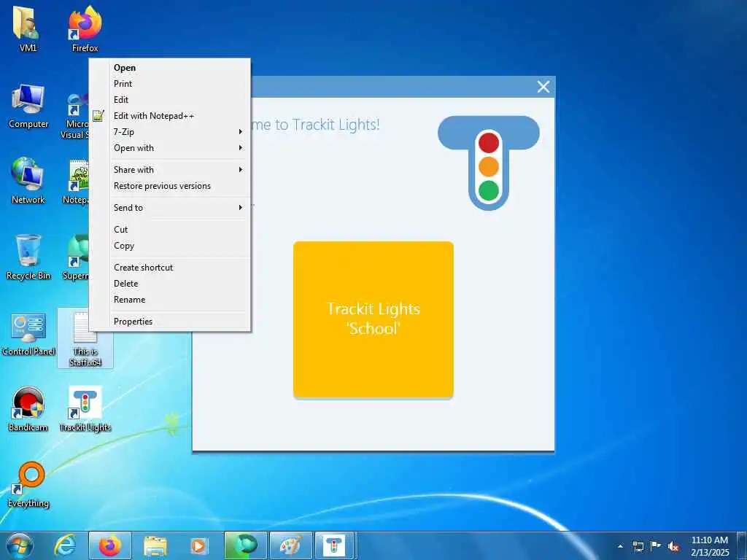Open the Computer desktop icon

click(28, 106)
